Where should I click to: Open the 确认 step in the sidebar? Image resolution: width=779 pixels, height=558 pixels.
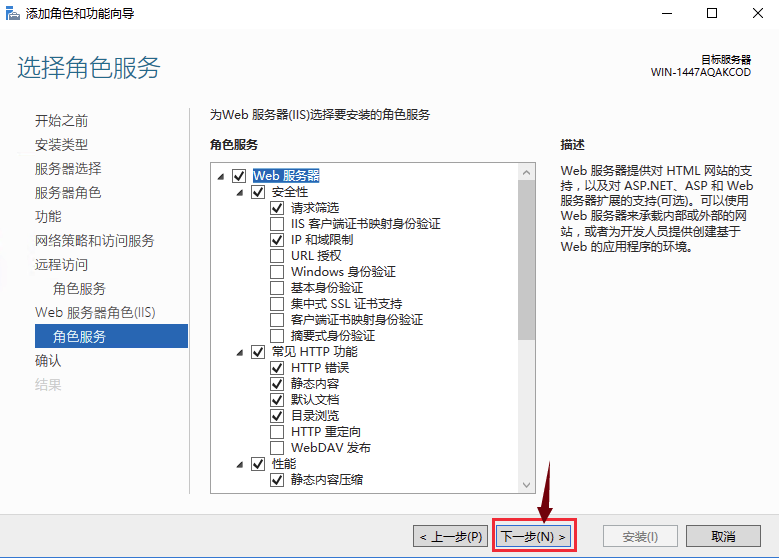[x=48, y=361]
